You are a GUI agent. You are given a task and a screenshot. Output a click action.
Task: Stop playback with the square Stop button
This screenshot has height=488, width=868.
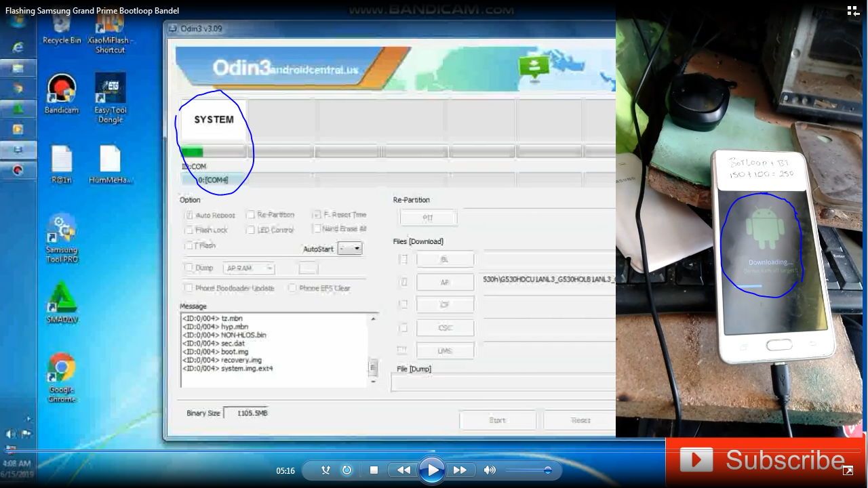pos(374,470)
